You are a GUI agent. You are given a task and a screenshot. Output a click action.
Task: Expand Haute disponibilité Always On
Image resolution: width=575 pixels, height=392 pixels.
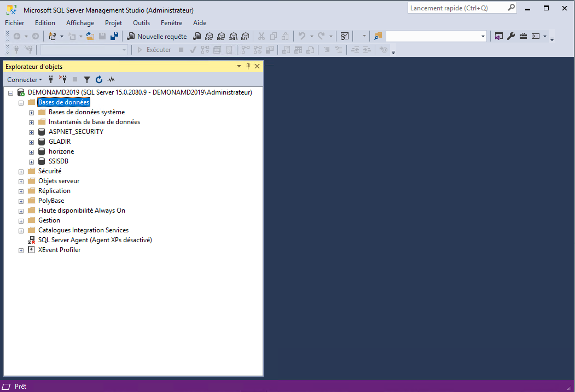[21, 212]
